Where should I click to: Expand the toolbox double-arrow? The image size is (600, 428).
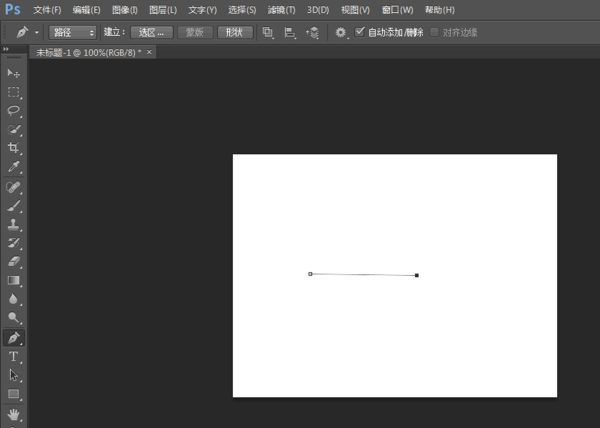pyautogui.click(x=6, y=49)
